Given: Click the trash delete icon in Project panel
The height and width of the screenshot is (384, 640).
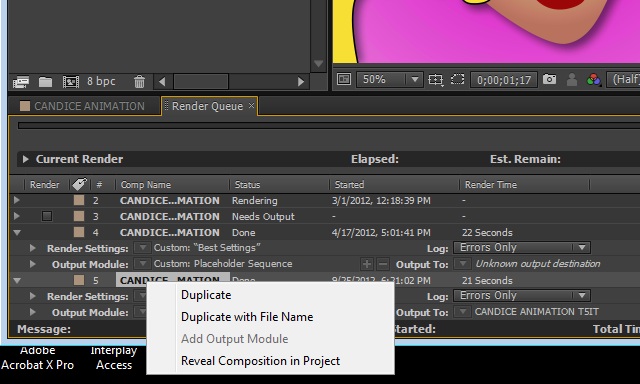Looking at the screenshot, I should (139, 82).
